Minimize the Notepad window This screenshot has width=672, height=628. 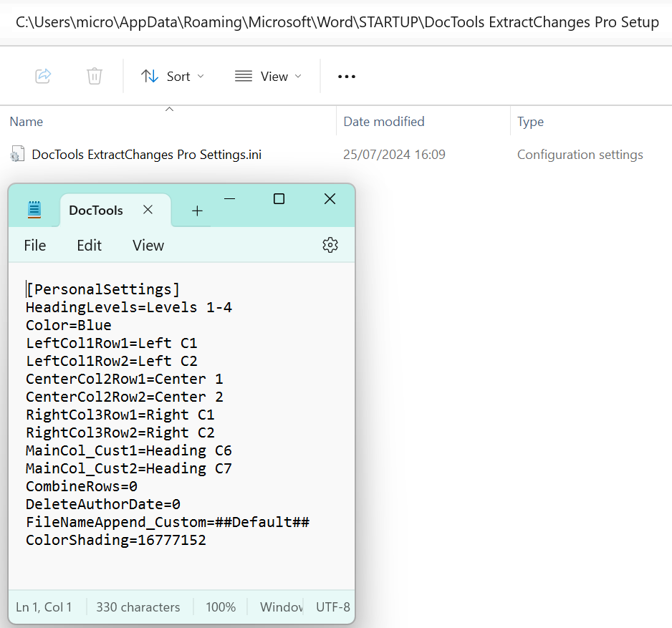[x=230, y=199]
